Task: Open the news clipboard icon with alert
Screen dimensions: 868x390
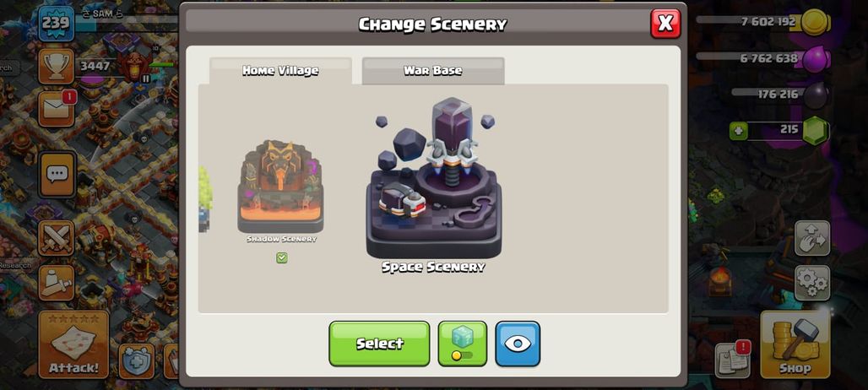Action: (732, 360)
